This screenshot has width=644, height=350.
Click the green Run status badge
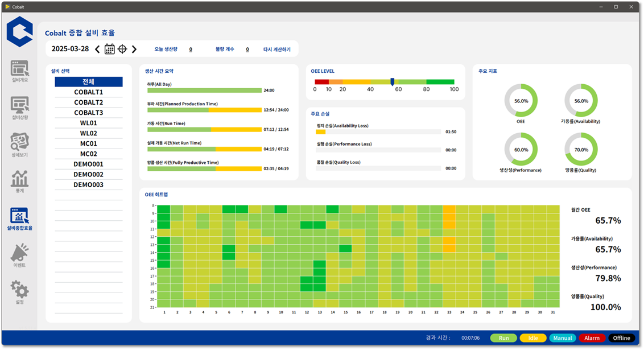click(503, 338)
